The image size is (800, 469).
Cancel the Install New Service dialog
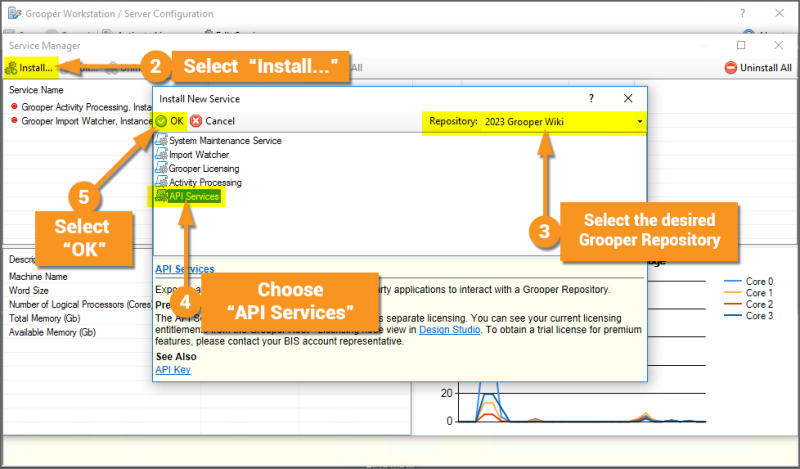tap(212, 121)
